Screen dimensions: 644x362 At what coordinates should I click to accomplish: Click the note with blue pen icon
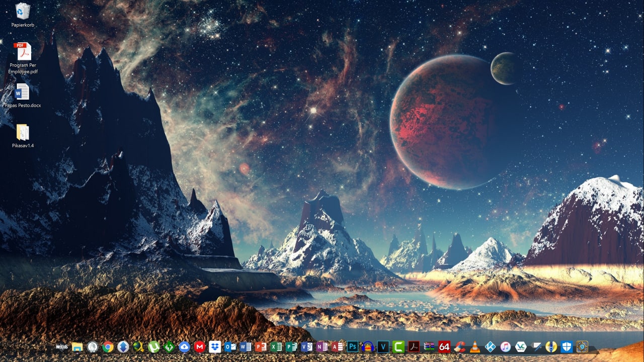[537, 347]
